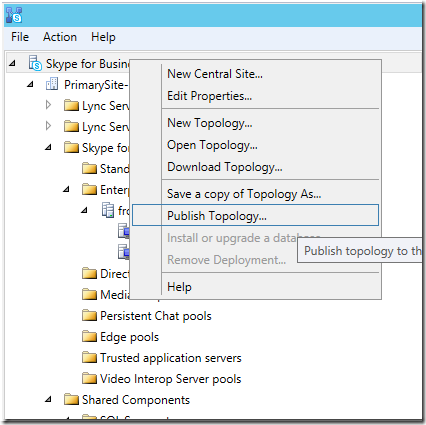Collapse the Skype for Business Server folder
The height and width of the screenshot is (425, 426).
(48, 147)
